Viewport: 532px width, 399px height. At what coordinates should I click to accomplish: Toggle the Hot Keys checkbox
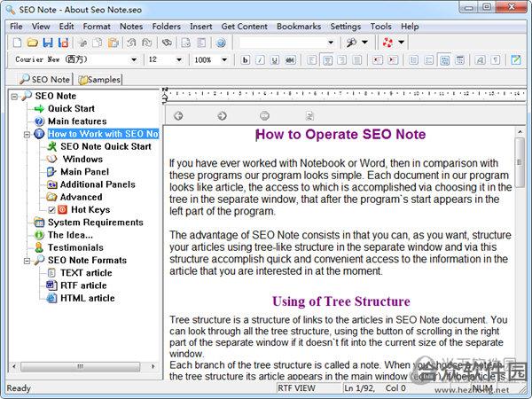(x=51, y=210)
